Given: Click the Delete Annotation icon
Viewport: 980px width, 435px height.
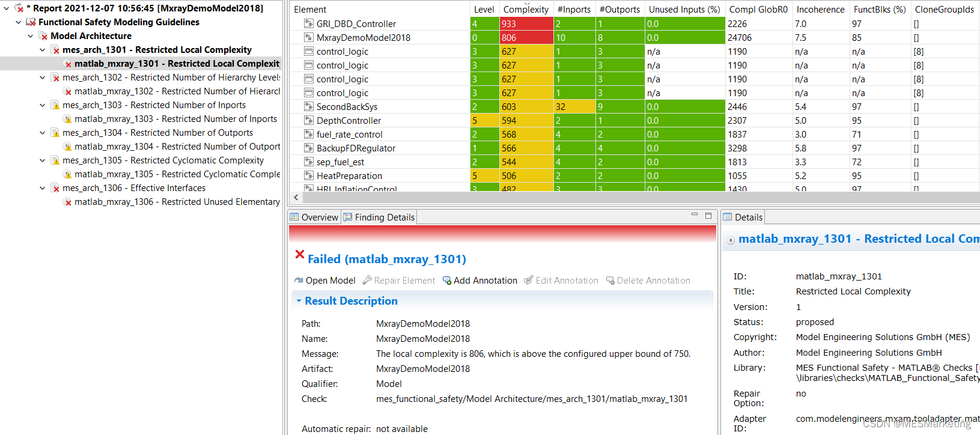Looking at the screenshot, I should 610,281.
